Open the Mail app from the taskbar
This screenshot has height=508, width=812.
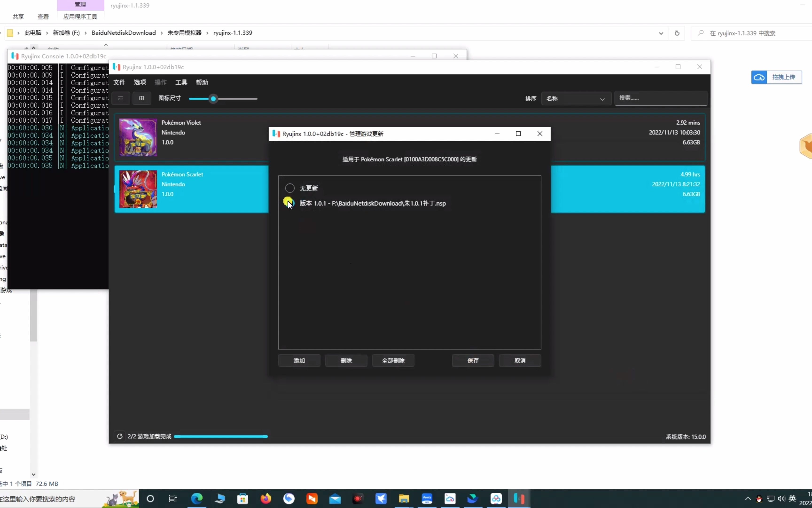coord(335,499)
